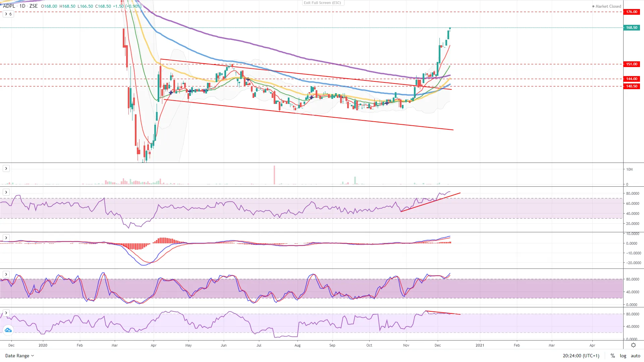Screen dimensions: 644x362
Task: Toggle auto scale mode
Action: pos(635,356)
